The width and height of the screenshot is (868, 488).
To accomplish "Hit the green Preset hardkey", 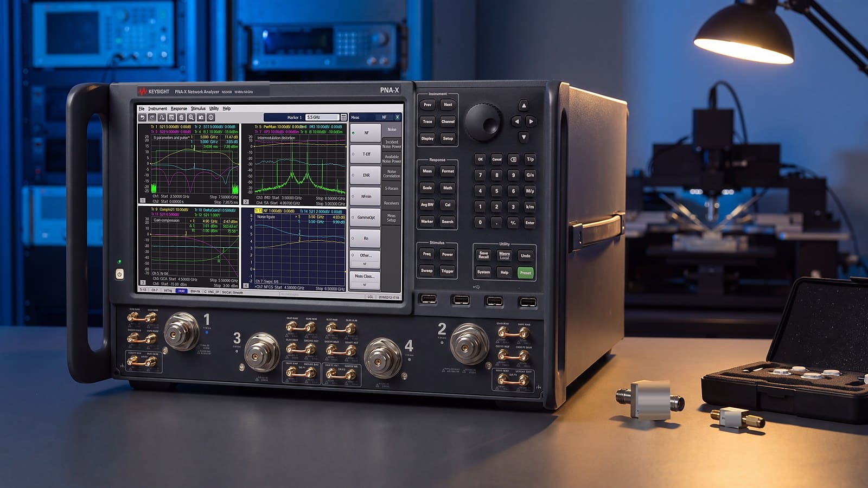I will coord(525,273).
